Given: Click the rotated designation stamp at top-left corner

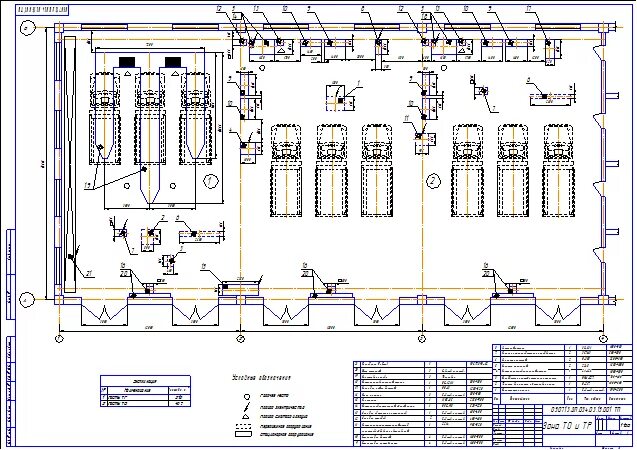Looking at the screenshot, I should coord(43,11).
